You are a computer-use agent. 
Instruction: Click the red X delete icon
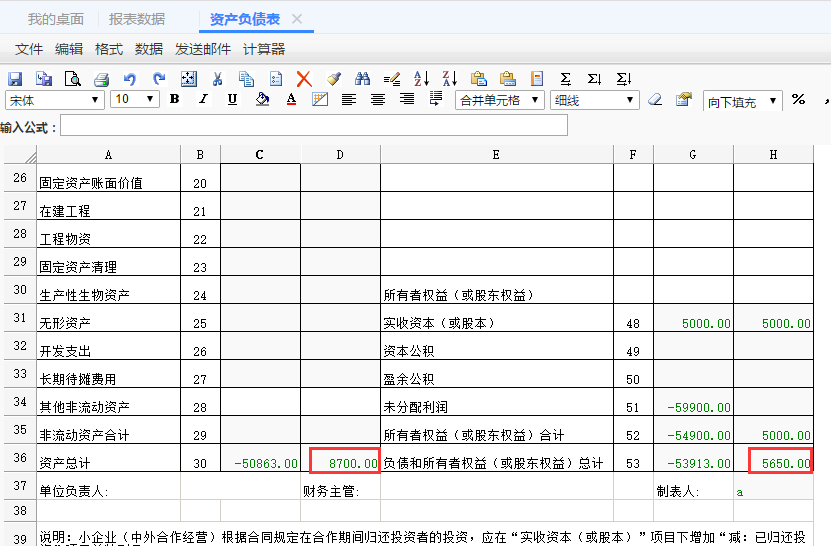304,79
